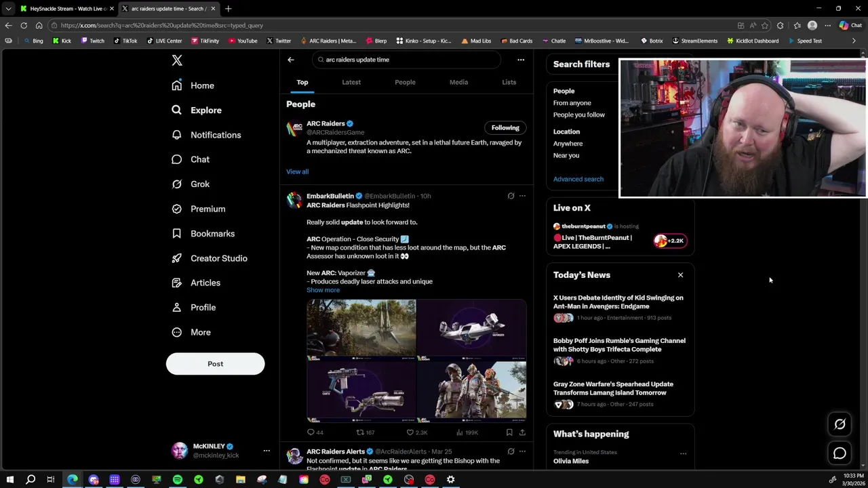This screenshot has width=868, height=488.
Task: Open the tower landscape post image
Action: [x=361, y=328]
